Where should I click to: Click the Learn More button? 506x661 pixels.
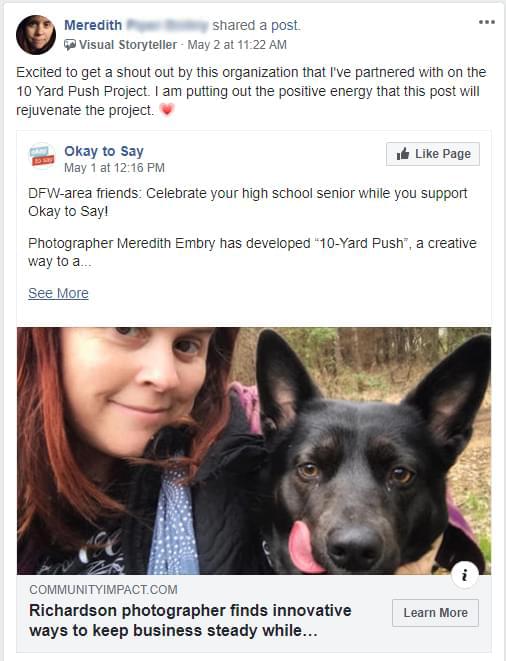point(435,613)
